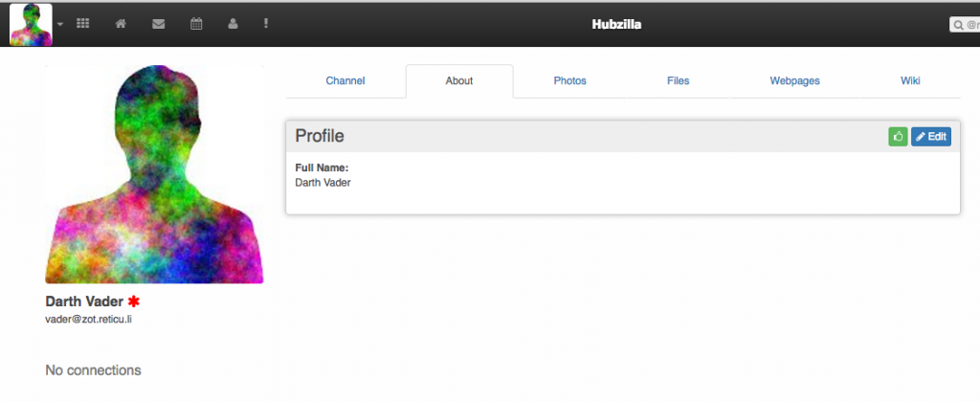
Task: Click the small avatar in navbar
Action: pyautogui.click(x=31, y=24)
